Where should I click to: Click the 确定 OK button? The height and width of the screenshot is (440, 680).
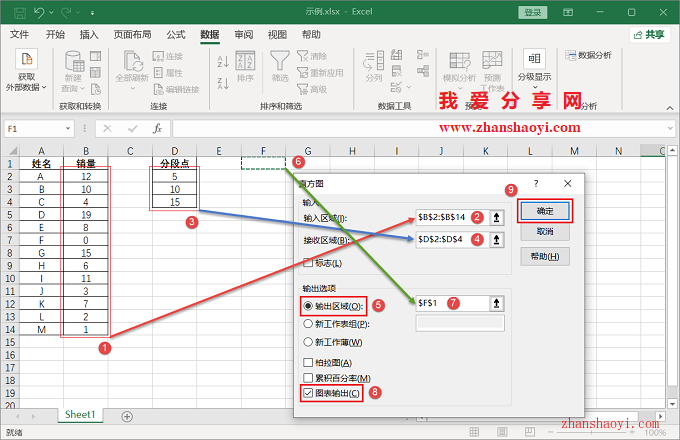click(545, 211)
